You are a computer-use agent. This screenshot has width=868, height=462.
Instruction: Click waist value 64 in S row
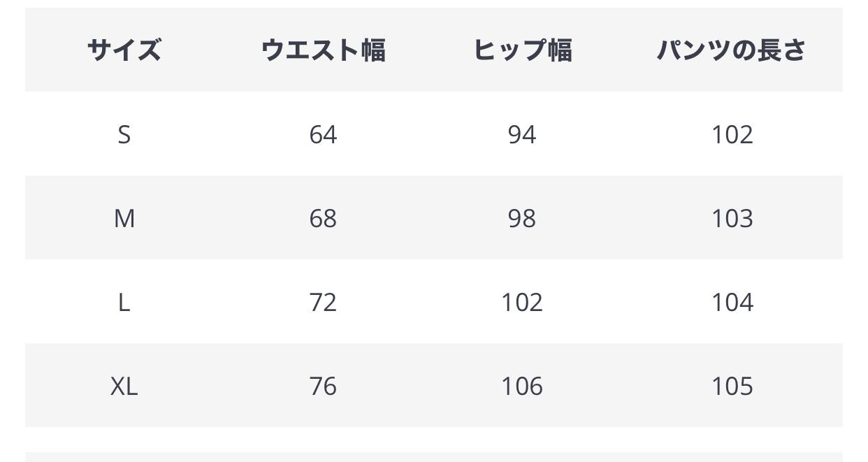[x=323, y=134]
